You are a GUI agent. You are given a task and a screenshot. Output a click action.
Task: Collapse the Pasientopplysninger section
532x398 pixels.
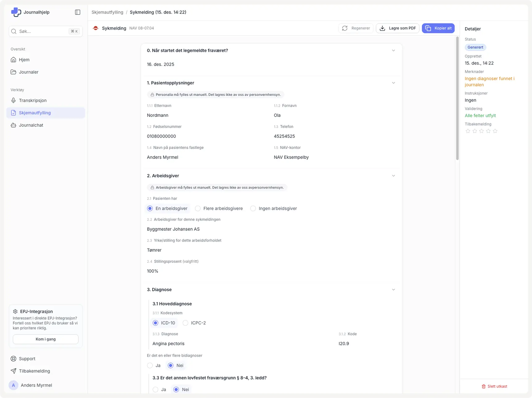pyautogui.click(x=393, y=83)
